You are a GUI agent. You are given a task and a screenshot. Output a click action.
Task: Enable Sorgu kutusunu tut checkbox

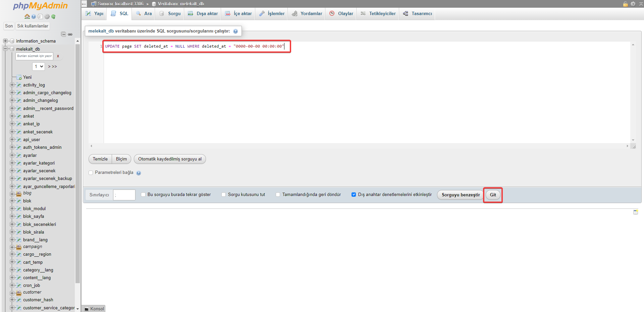click(x=224, y=195)
